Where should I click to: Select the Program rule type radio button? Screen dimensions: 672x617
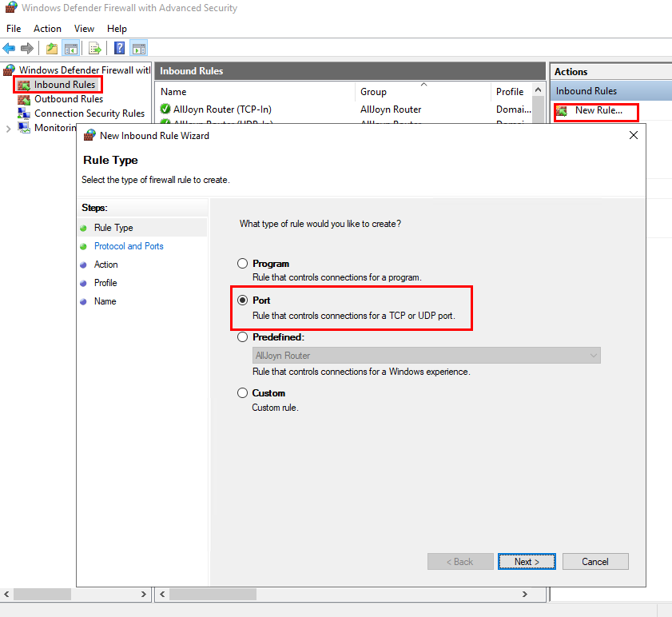243,263
